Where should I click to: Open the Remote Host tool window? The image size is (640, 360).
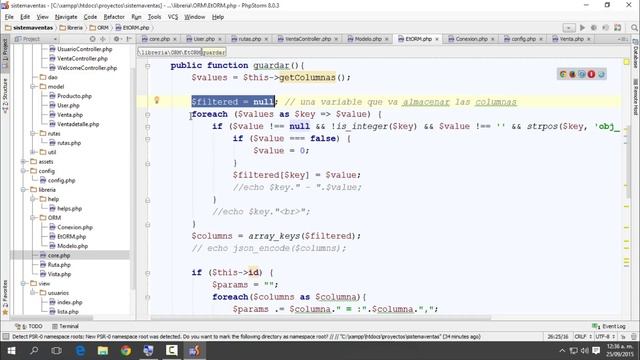coord(636,96)
